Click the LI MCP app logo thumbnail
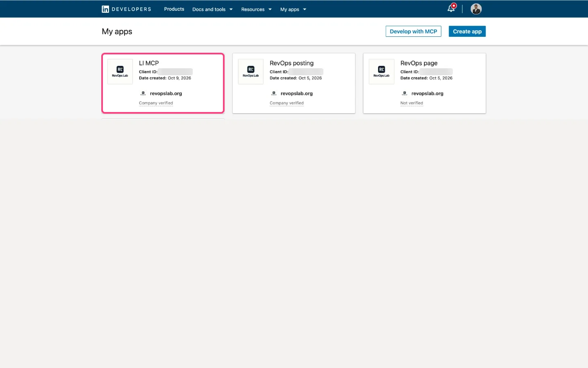 (x=120, y=72)
